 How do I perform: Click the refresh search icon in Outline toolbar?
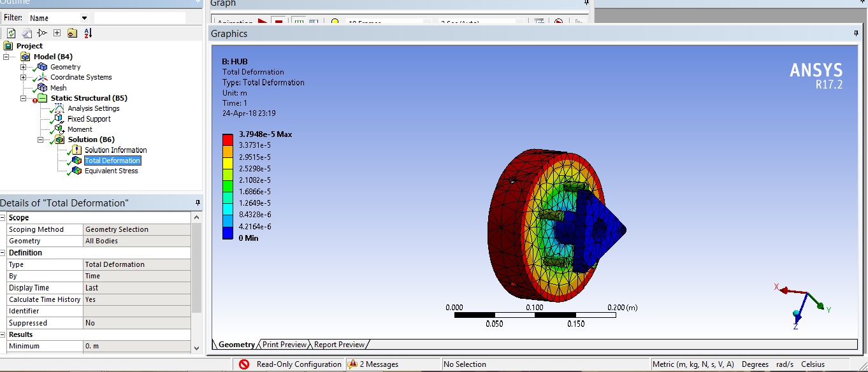pos(11,33)
